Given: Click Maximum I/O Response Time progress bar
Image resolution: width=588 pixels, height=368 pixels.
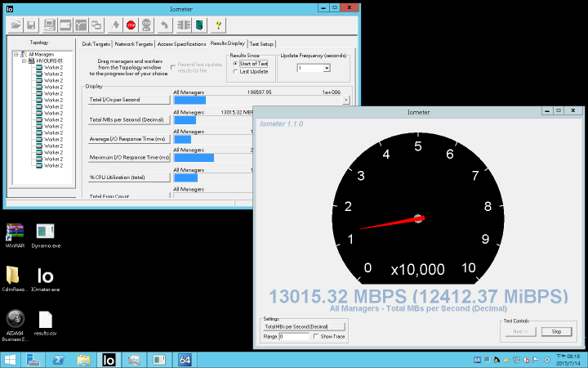Looking at the screenshot, I should click(213, 158).
